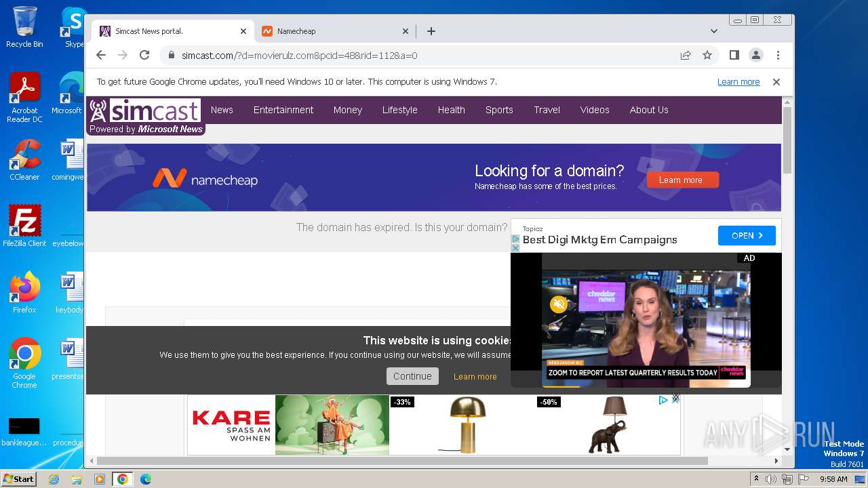Open the Chrome profile menu
This screenshot has height=488, width=868.
755,55
